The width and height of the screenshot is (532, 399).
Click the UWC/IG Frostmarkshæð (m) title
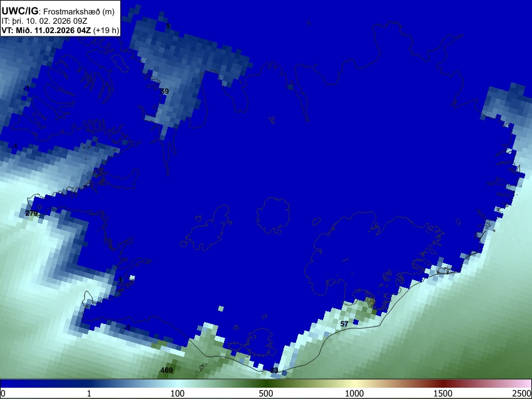[58, 11]
